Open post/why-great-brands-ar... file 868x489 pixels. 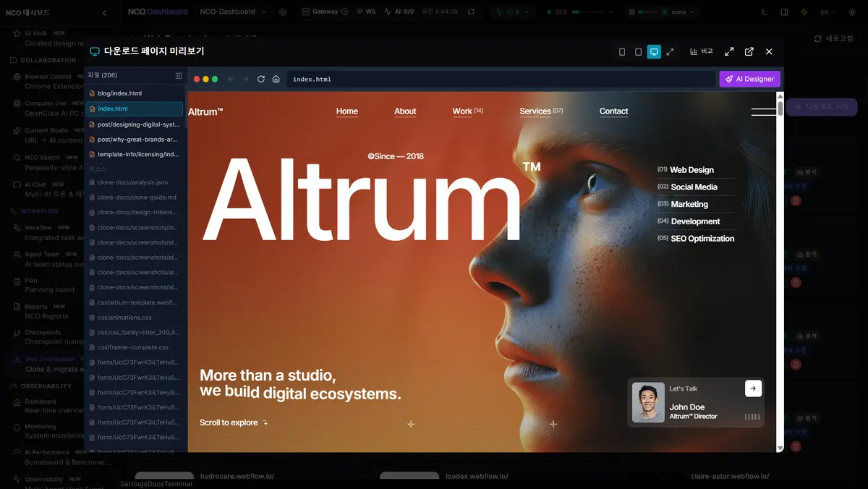(135, 139)
